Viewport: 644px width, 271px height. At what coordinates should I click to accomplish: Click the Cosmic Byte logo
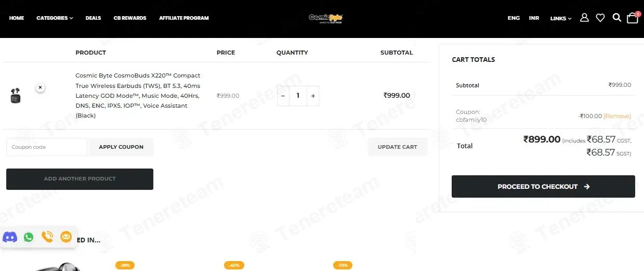click(x=326, y=18)
